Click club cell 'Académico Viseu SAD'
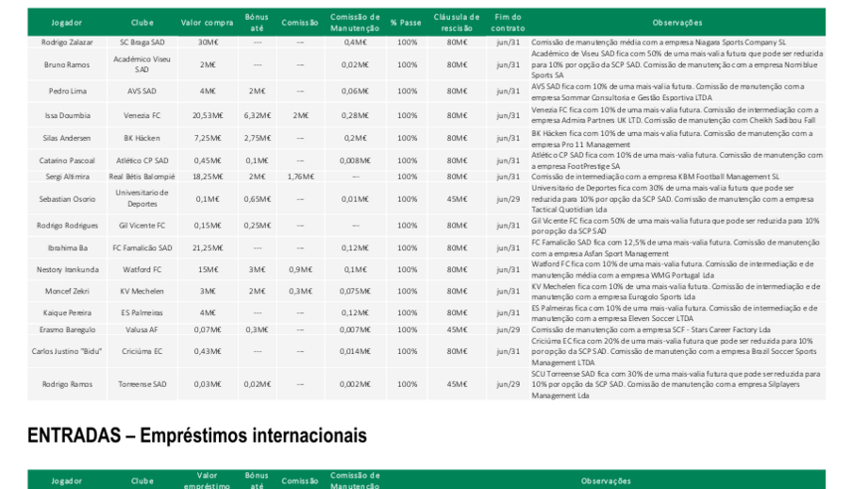This screenshot has height=489, width=868. click(x=142, y=65)
